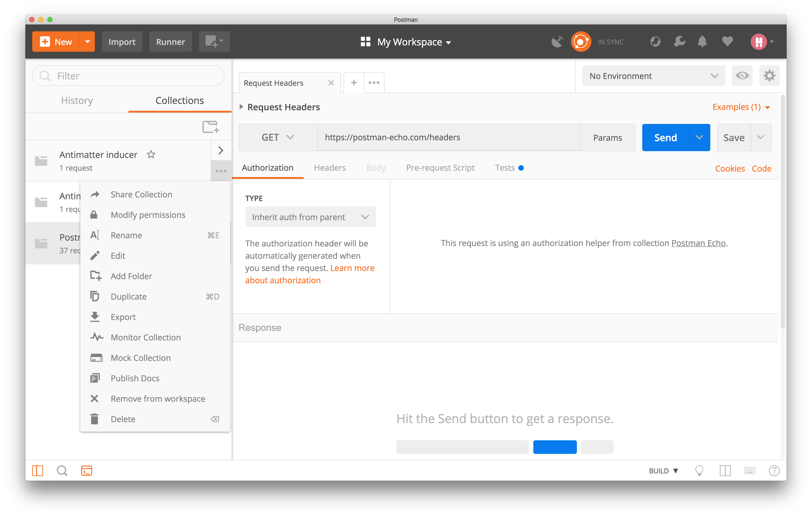Open Learn more about authorization link
Image resolution: width=812 pixels, height=517 pixels.
(352, 268)
